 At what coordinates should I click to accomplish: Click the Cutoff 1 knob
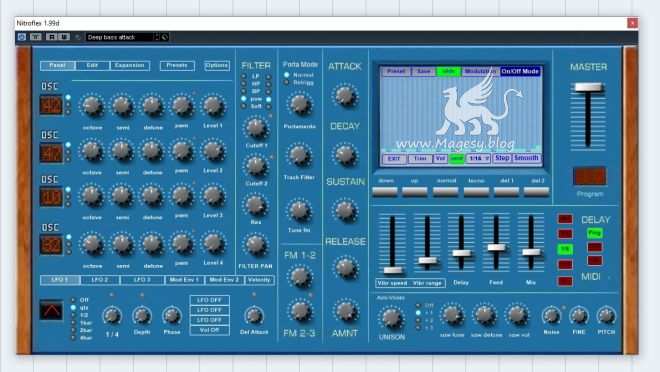pos(256,129)
